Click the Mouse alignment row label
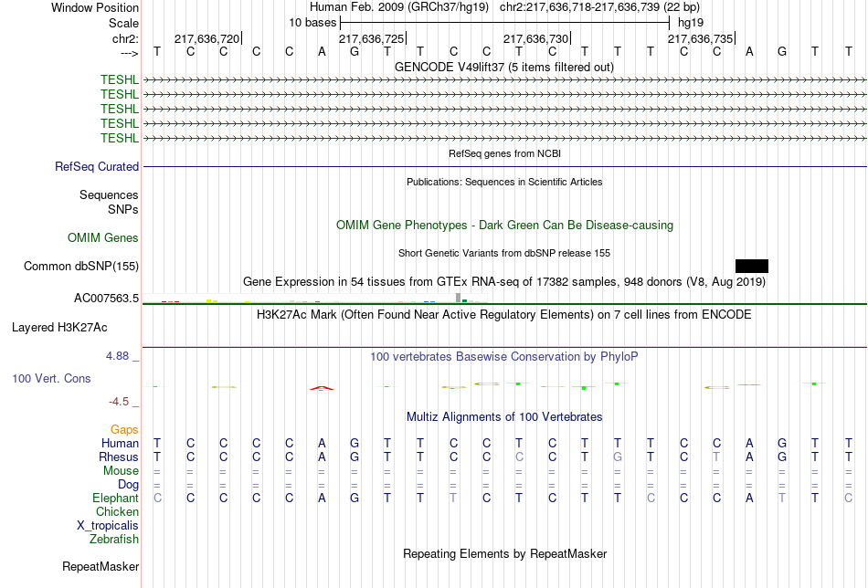This screenshot has width=868, height=588. click(122, 471)
